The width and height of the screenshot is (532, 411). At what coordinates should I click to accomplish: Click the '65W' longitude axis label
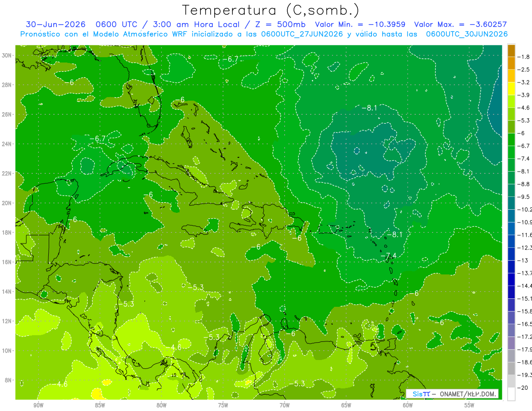click(346, 405)
